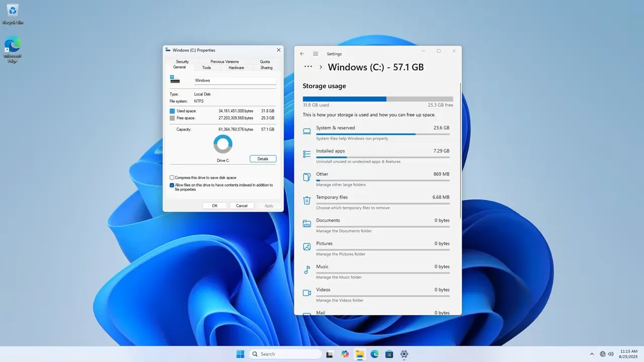
Task: Click the Music note icon
Action: (307, 270)
